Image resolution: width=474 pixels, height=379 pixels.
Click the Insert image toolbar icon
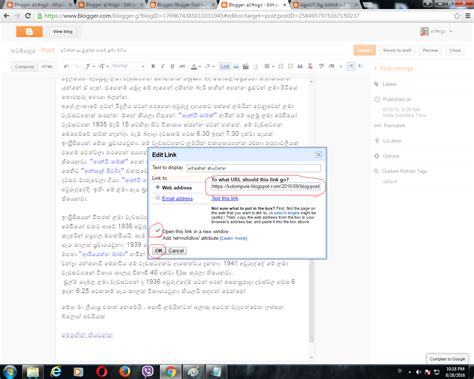[x=236, y=67]
